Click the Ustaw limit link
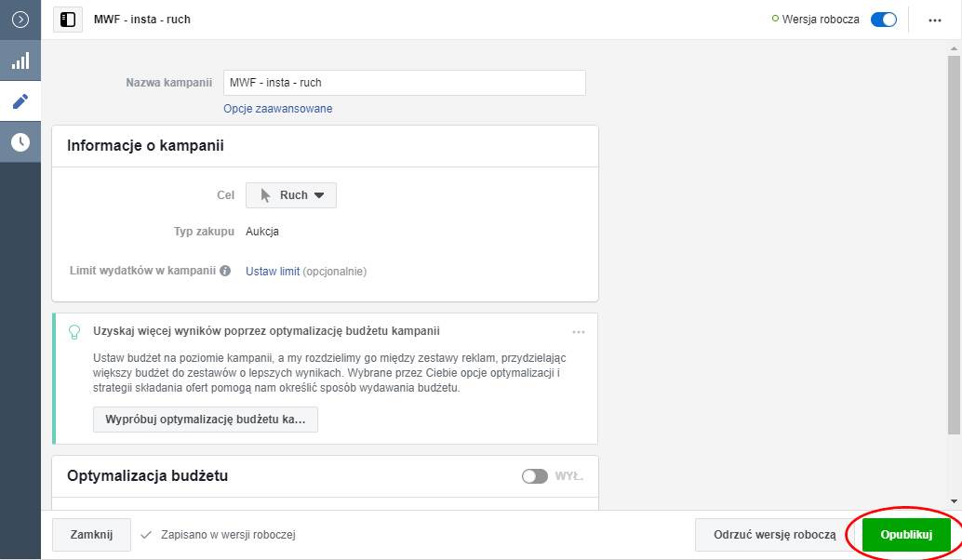This screenshot has height=560, width=962. pos(272,272)
